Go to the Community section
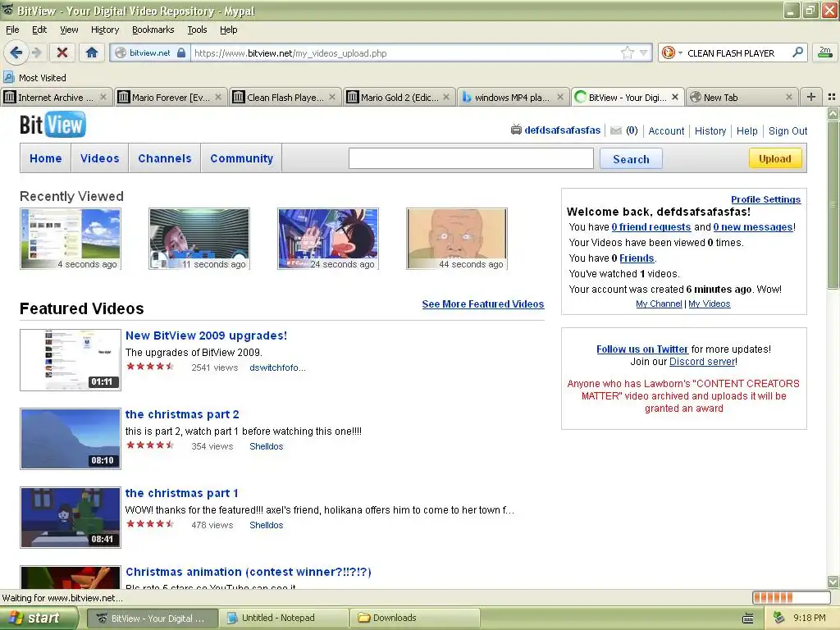Viewport: 840px width, 630px height. (242, 158)
